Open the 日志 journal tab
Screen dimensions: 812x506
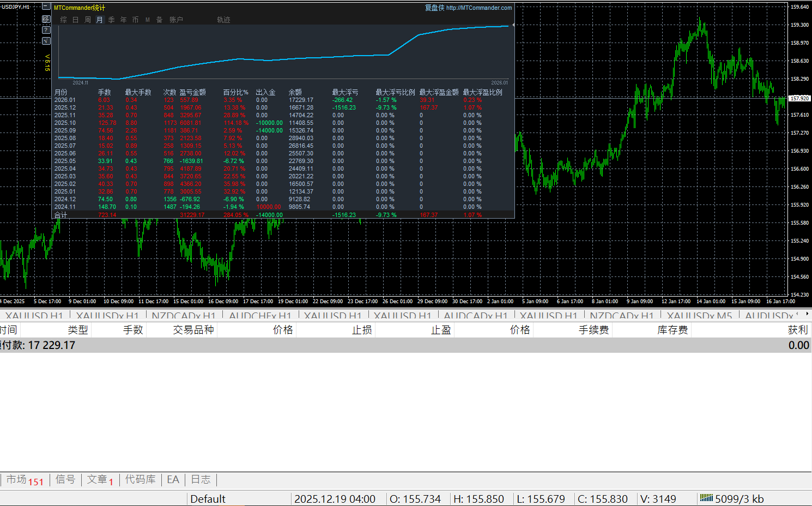201,479
